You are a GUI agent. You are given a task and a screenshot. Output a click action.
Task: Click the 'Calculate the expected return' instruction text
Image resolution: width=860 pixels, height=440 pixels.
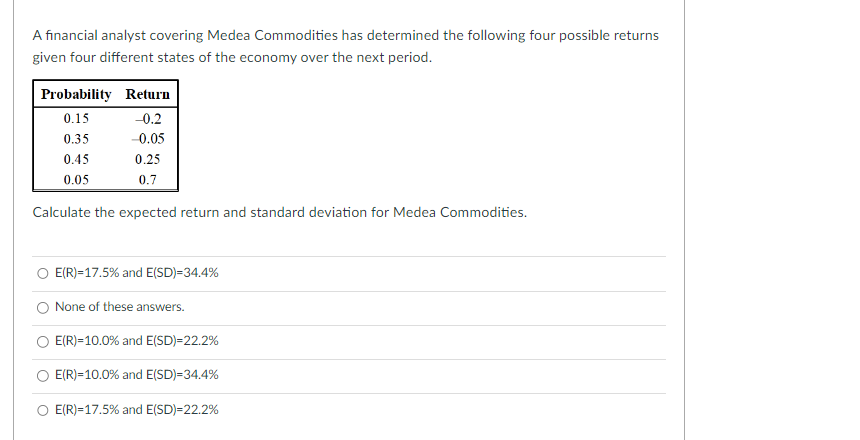(279, 213)
